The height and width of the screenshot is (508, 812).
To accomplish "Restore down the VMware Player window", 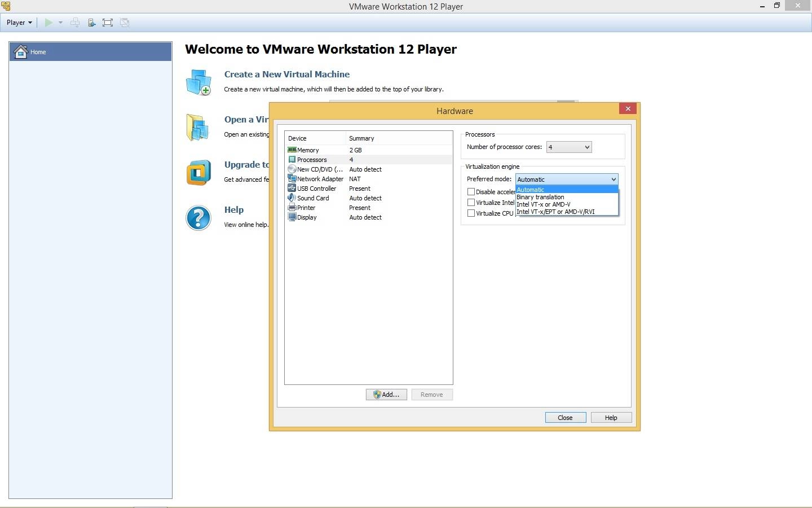I will (x=777, y=6).
